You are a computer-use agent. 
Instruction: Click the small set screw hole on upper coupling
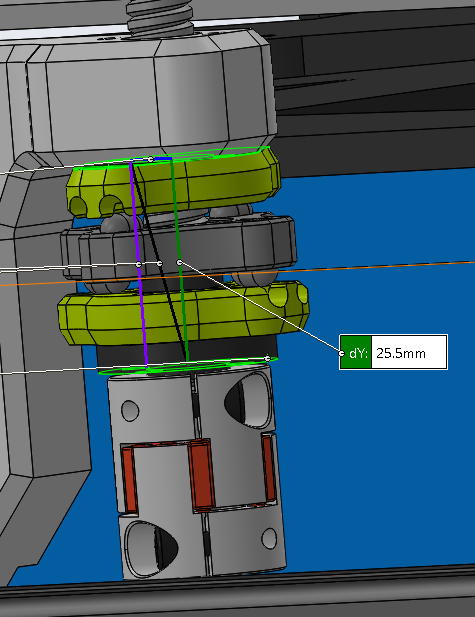[x=130, y=410]
